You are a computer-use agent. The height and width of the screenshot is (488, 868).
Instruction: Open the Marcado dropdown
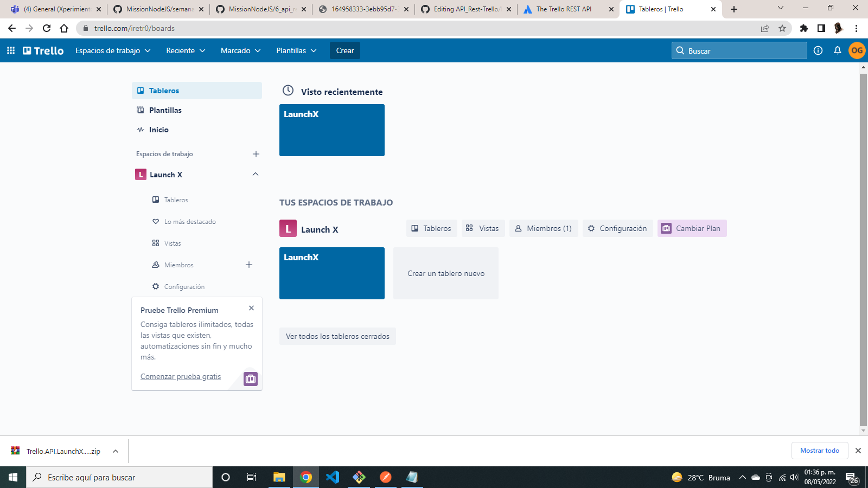click(240, 50)
